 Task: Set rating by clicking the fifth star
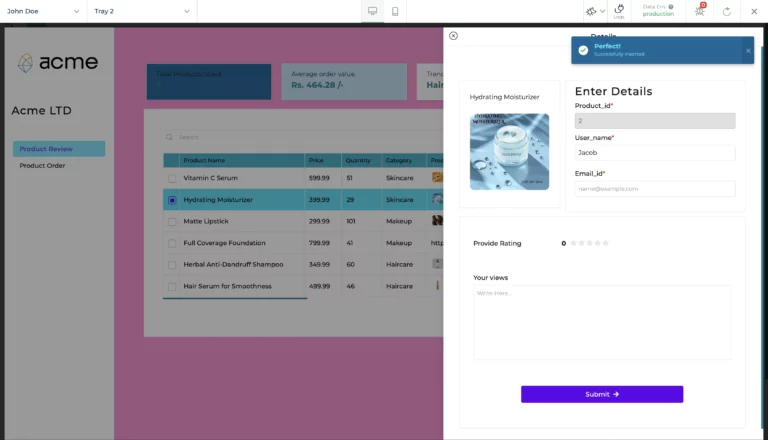coord(605,243)
